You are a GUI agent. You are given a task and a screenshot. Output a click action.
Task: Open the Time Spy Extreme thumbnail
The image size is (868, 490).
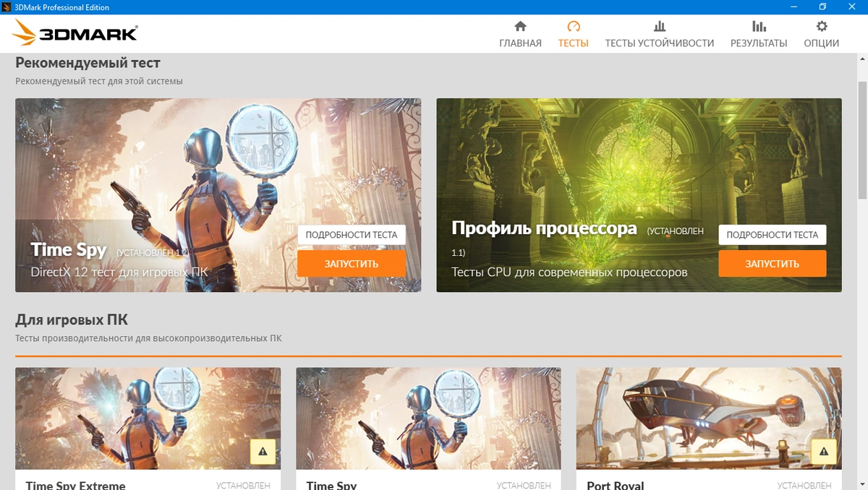(148, 419)
